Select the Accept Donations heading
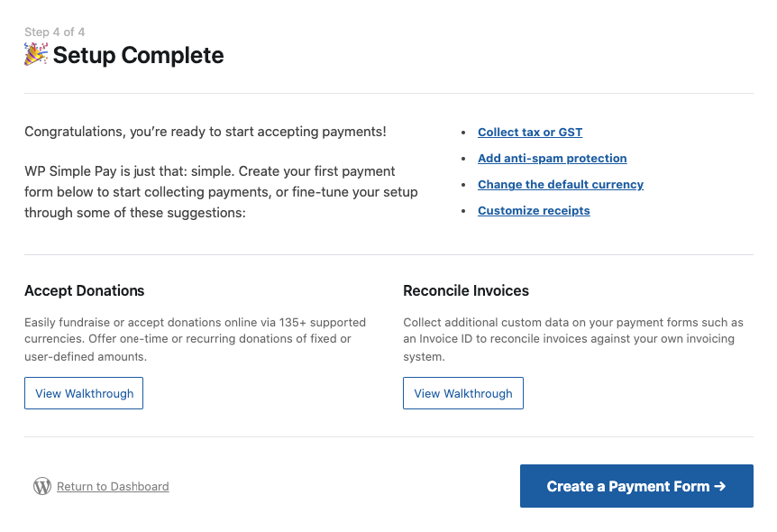This screenshot has width=777, height=532. (x=85, y=290)
